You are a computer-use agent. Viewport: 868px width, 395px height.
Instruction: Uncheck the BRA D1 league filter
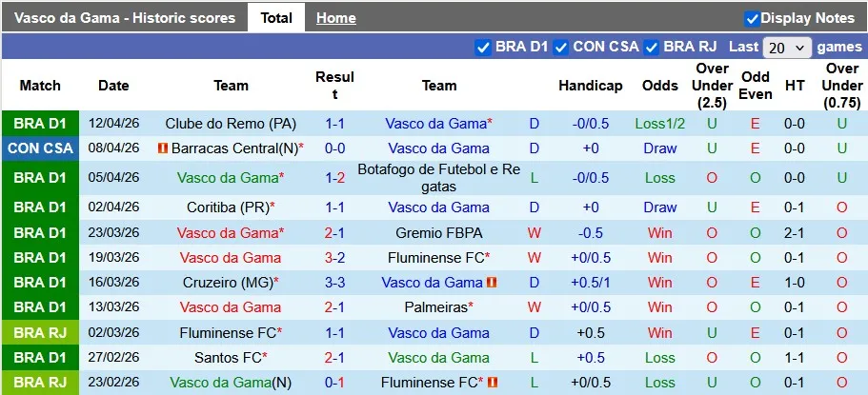[482, 47]
